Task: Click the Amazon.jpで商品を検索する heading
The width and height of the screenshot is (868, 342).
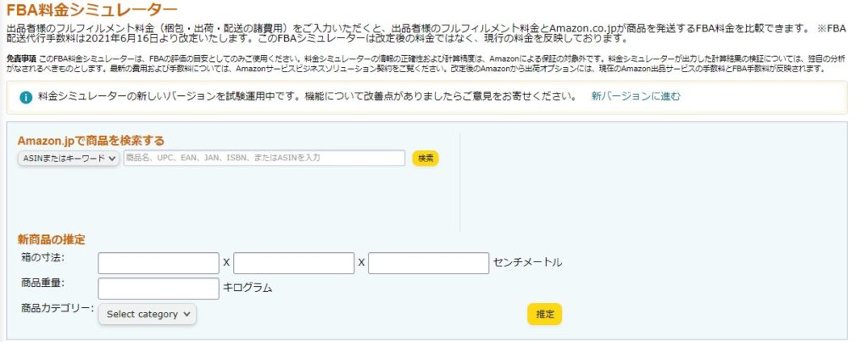Action: (91, 141)
